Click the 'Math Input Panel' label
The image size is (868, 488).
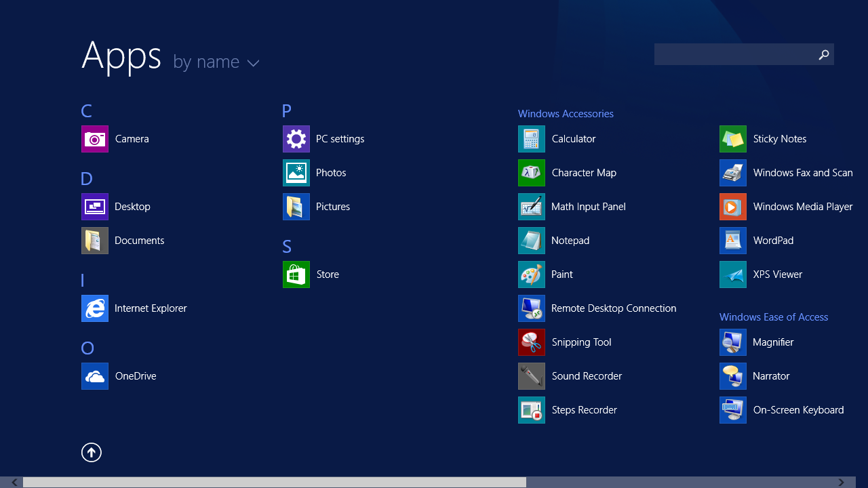(x=589, y=207)
